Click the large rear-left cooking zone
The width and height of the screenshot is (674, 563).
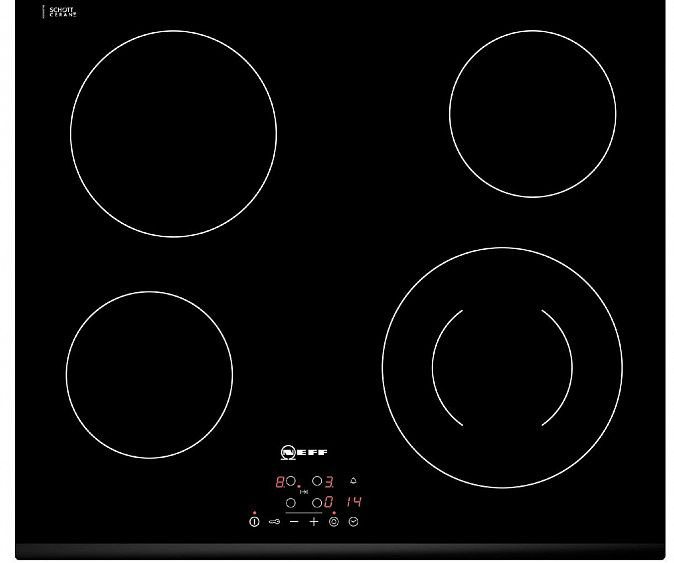[173, 134]
